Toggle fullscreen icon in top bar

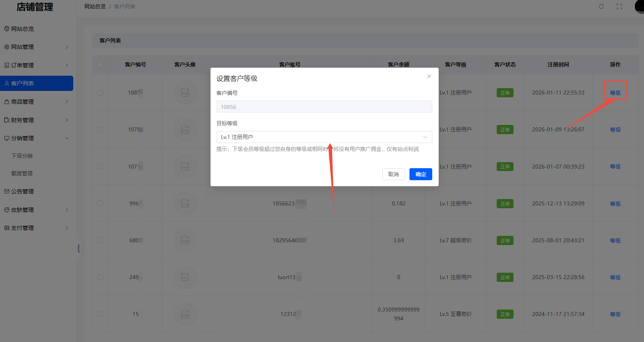[620, 6]
